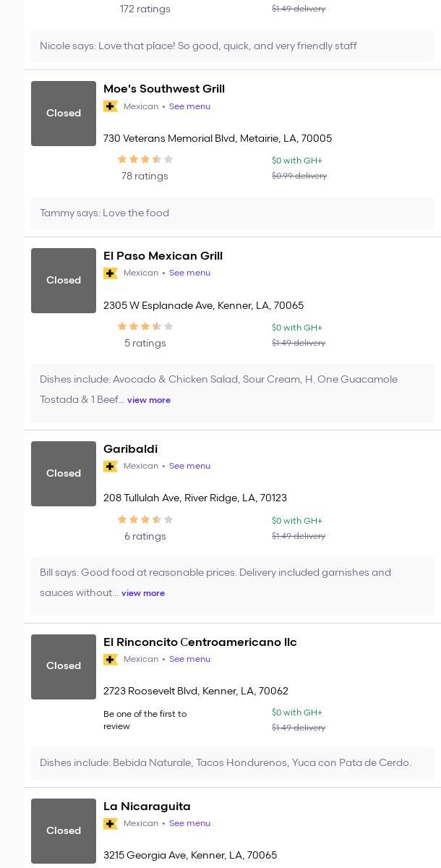Click Garibaldi Closed thumbnail image

(x=64, y=474)
